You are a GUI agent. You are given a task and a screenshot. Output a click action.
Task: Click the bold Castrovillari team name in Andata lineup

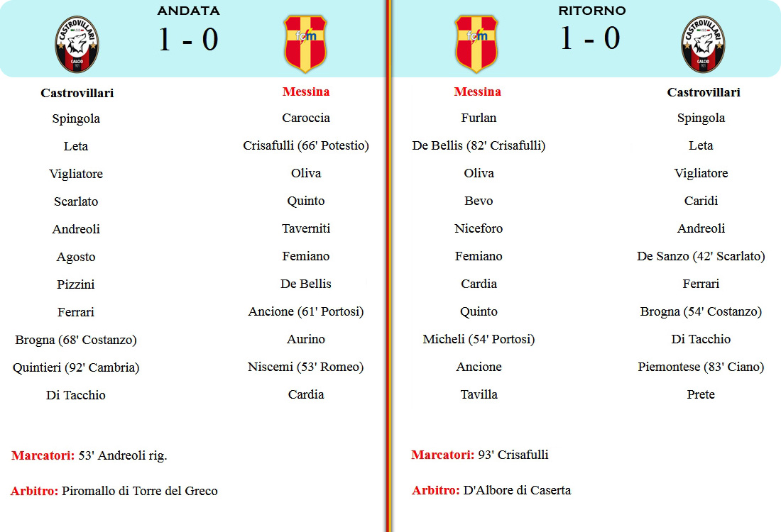[x=77, y=93]
